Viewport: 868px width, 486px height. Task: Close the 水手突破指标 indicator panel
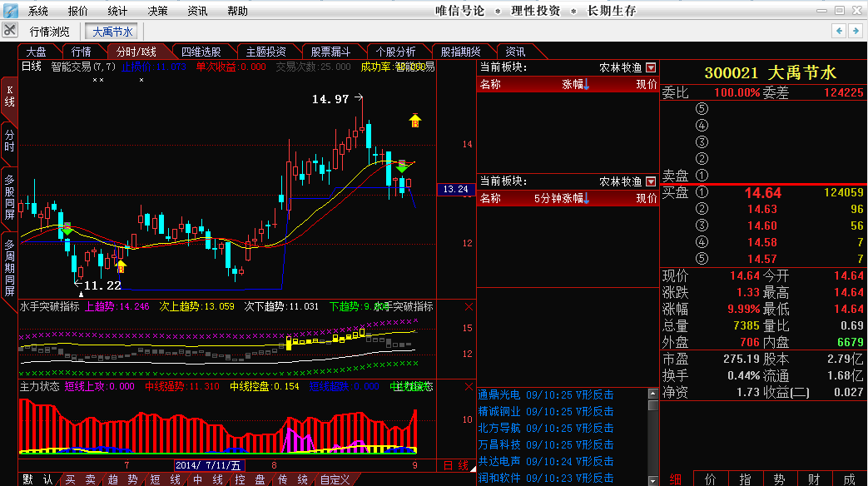[468, 307]
